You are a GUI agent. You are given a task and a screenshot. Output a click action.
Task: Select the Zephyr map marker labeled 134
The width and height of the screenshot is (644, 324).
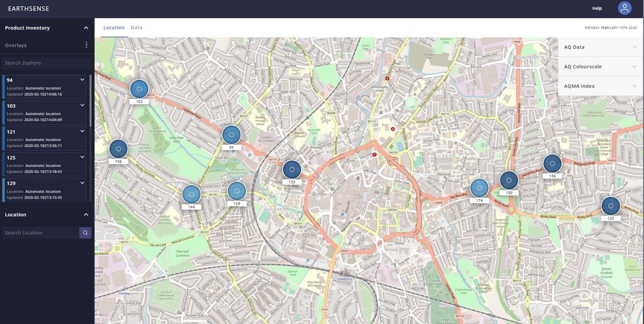552,164
